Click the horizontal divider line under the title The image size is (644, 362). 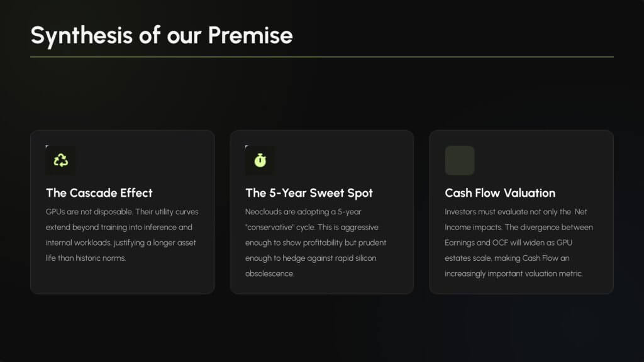coord(322,57)
